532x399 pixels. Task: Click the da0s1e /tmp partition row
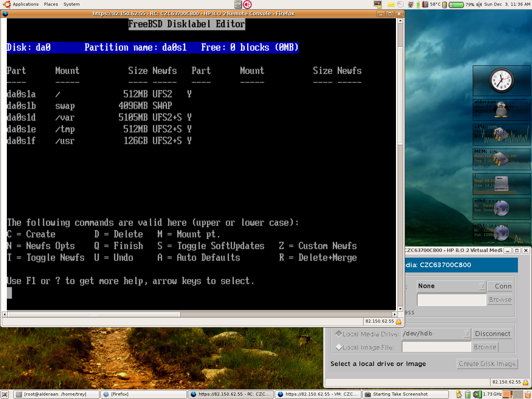pyautogui.click(x=99, y=129)
